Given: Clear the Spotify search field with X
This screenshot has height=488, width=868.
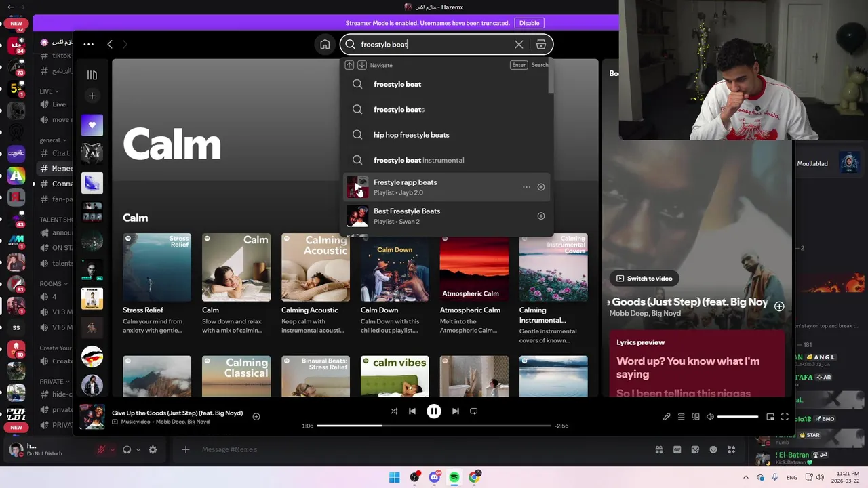Looking at the screenshot, I should 519,45.
